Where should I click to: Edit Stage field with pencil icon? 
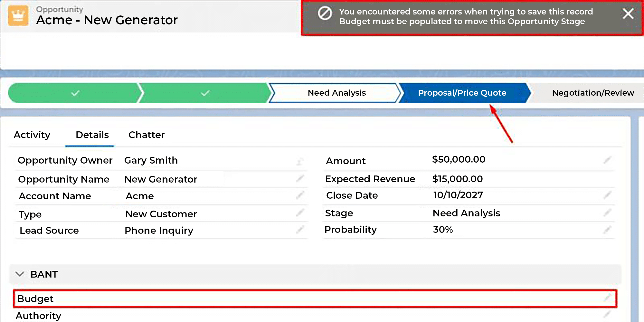607,213
